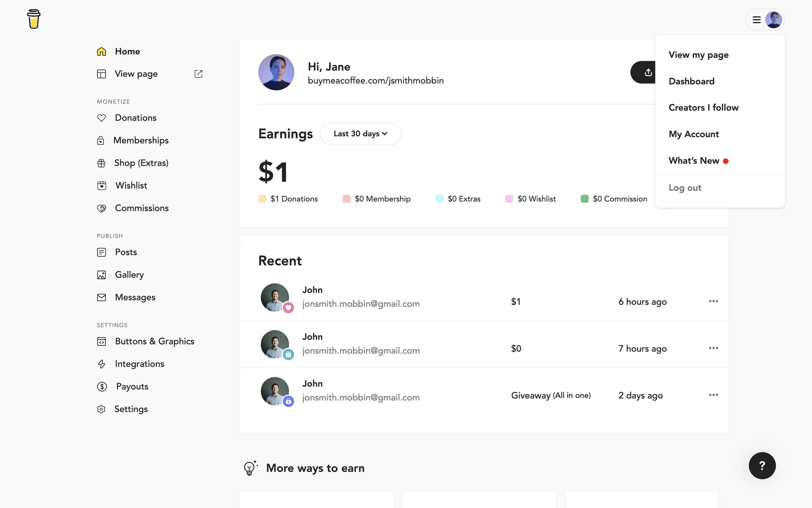The height and width of the screenshot is (508, 812).
Task: Click Jane's profile picture next to greeting
Action: pyautogui.click(x=276, y=72)
